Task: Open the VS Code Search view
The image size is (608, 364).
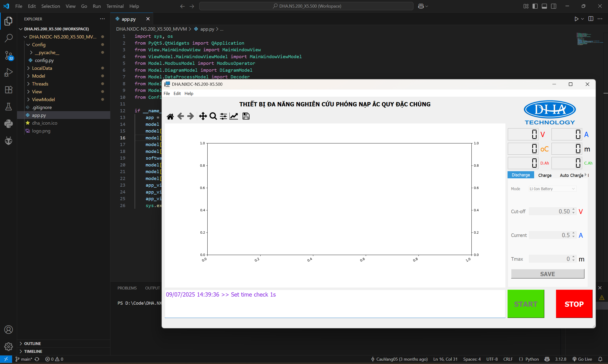Action: pyautogui.click(x=9, y=38)
